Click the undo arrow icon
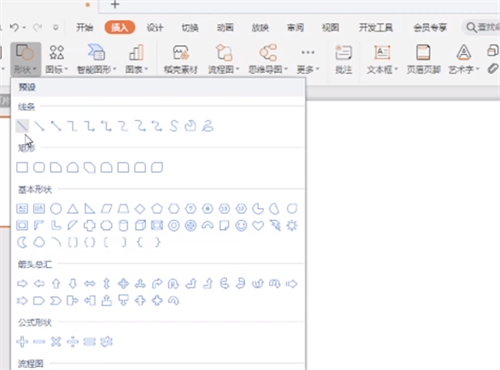Viewport: 500px width, 370px height. pyautogui.click(x=14, y=27)
